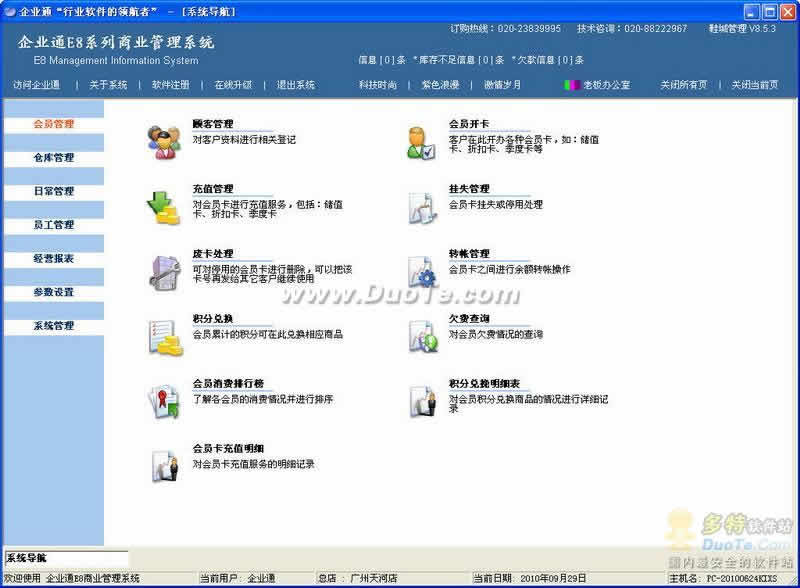
Task: Click the 充值管理 title
Action: tap(213, 189)
